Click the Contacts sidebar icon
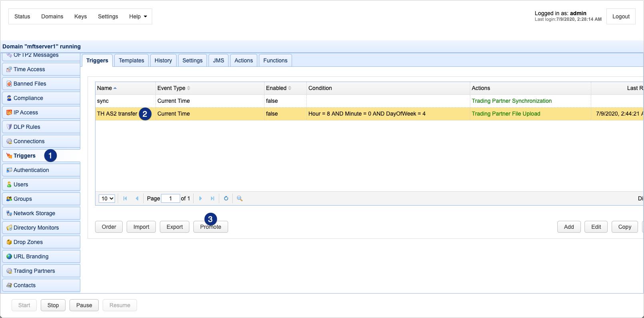 coord(9,285)
